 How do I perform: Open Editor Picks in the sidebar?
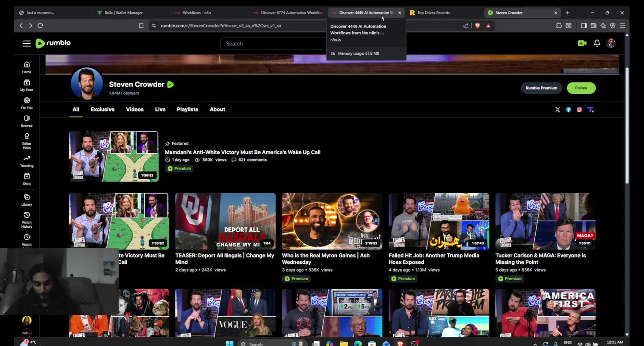pyautogui.click(x=26, y=141)
